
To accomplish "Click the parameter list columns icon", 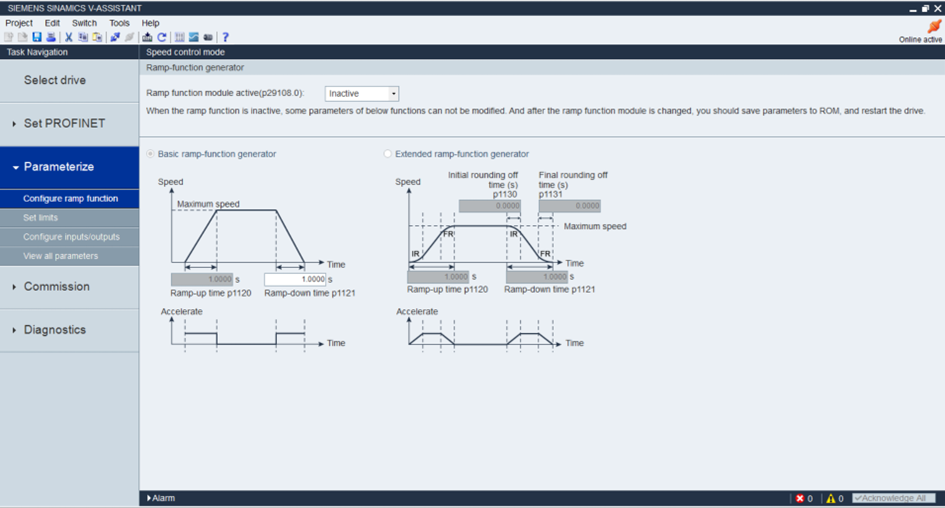I will tap(180, 37).
